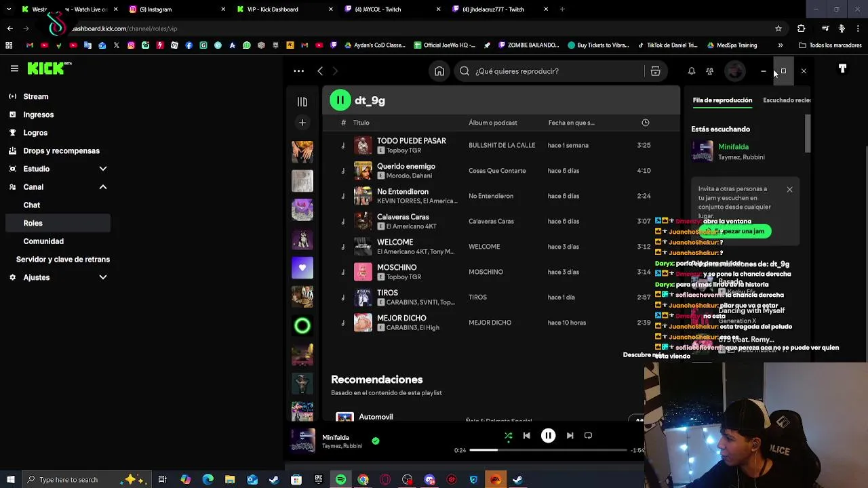Click the WELCOME song cover art
The height and width of the screenshot is (488, 868).
(363, 247)
